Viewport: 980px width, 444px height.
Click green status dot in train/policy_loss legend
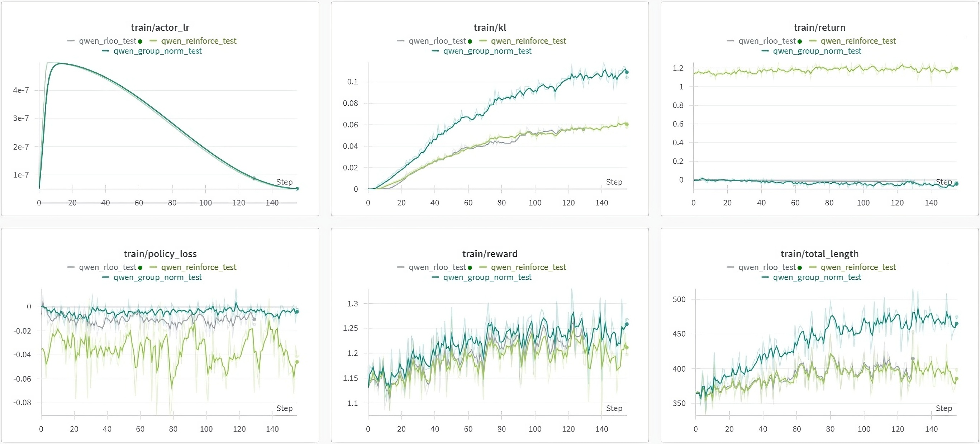141,267
